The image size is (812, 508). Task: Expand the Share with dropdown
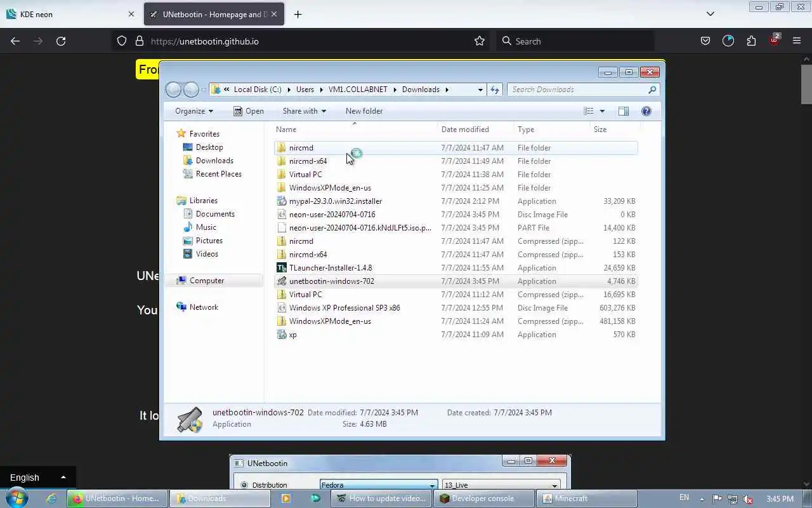pyautogui.click(x=304, y=111)
